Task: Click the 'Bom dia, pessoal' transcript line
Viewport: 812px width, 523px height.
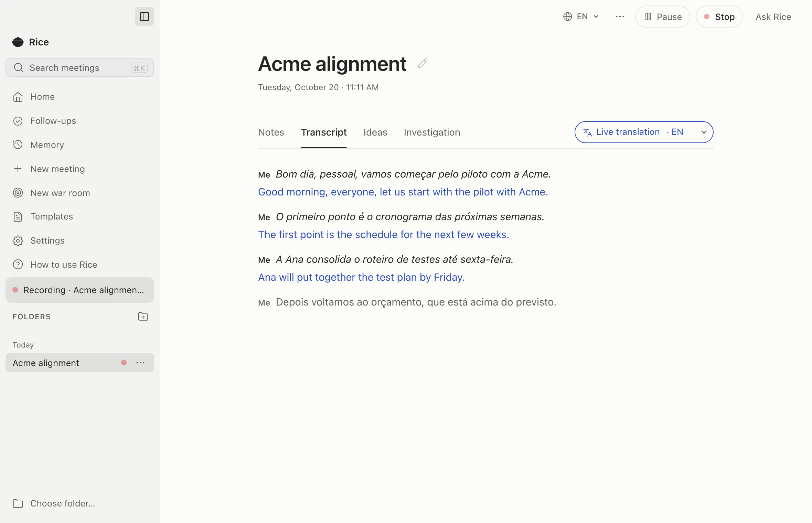Action: (x=413, y=174)
